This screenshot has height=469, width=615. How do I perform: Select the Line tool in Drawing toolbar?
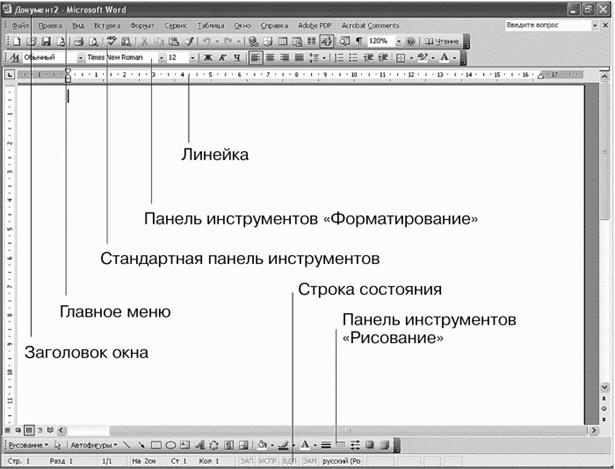(126, 445)
